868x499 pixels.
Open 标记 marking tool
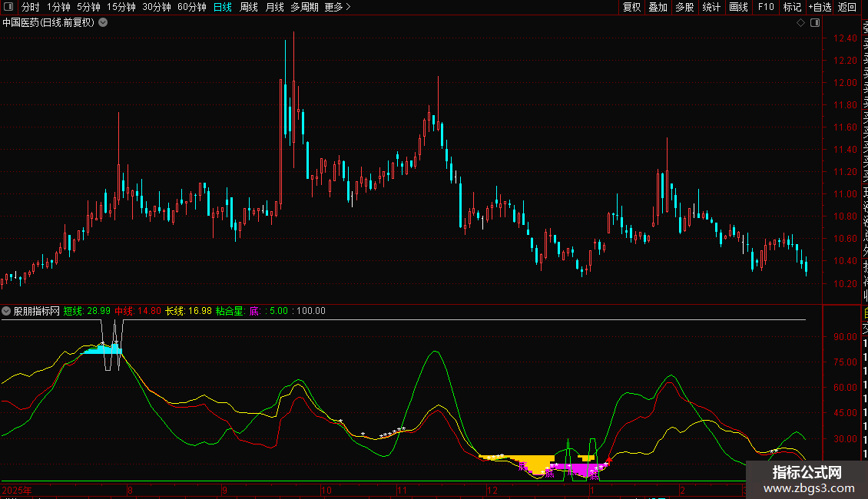792,7
